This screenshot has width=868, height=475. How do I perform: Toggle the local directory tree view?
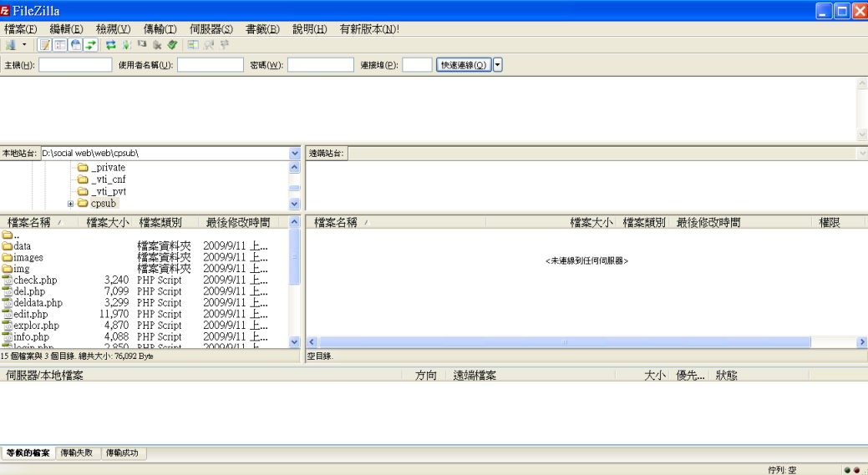click(60, 45)
